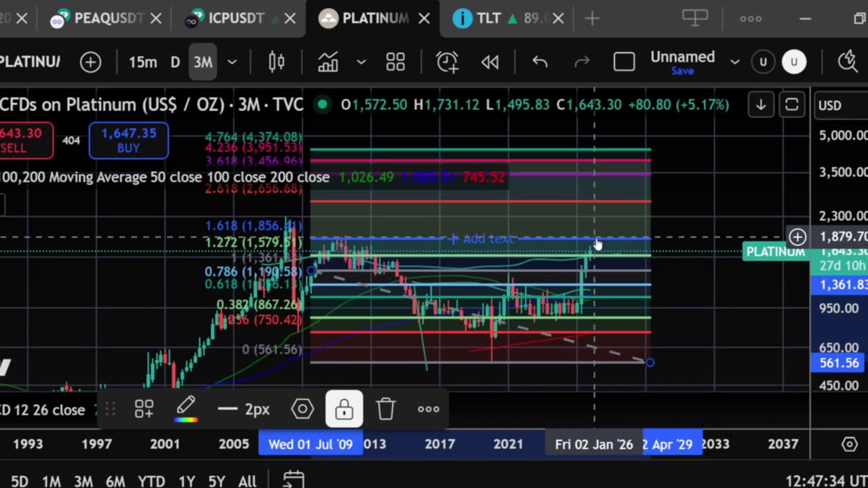Delete the drawing with trash icon
The width and height of the screenshot is (868, 488).
tap(386, 409)
